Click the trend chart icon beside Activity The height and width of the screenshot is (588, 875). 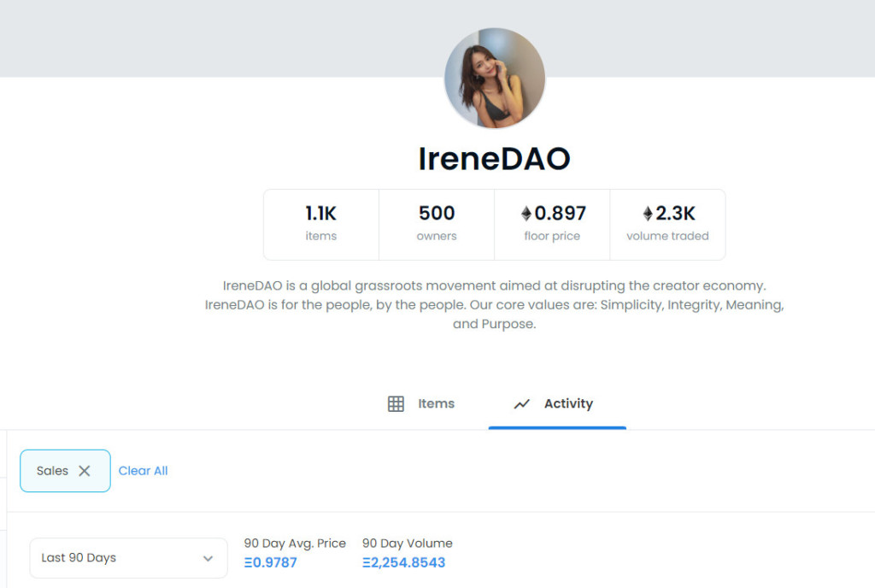521,404
